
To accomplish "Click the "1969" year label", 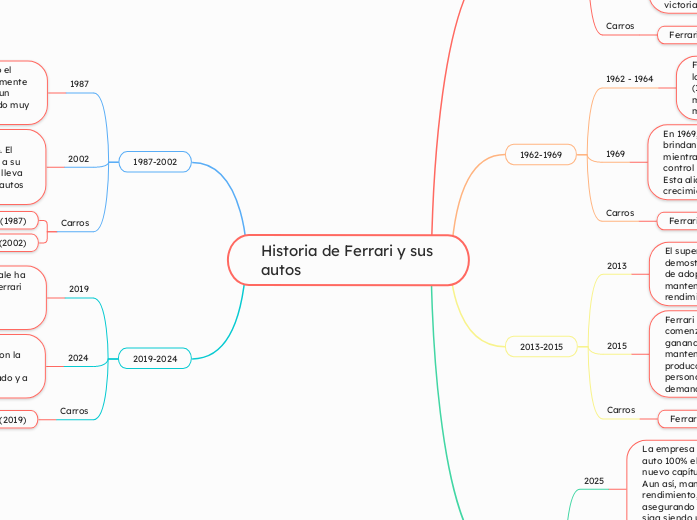I will [616, 154].
